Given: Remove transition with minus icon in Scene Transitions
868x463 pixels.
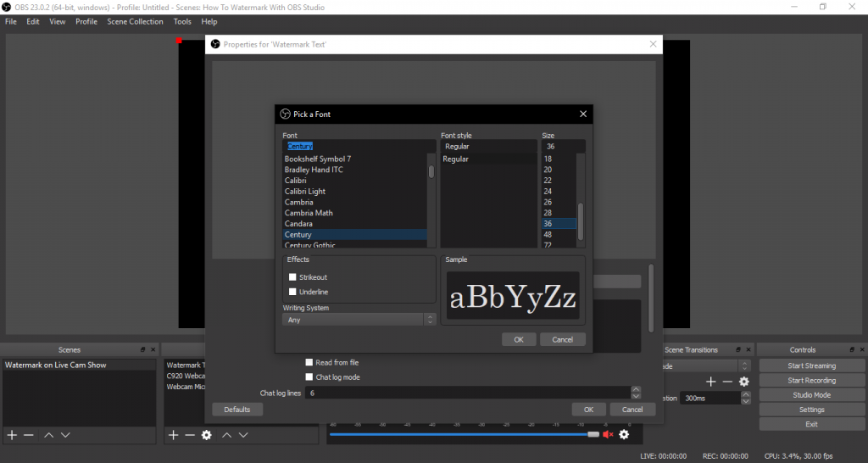Looking at the screenshot, I should 727,382.
